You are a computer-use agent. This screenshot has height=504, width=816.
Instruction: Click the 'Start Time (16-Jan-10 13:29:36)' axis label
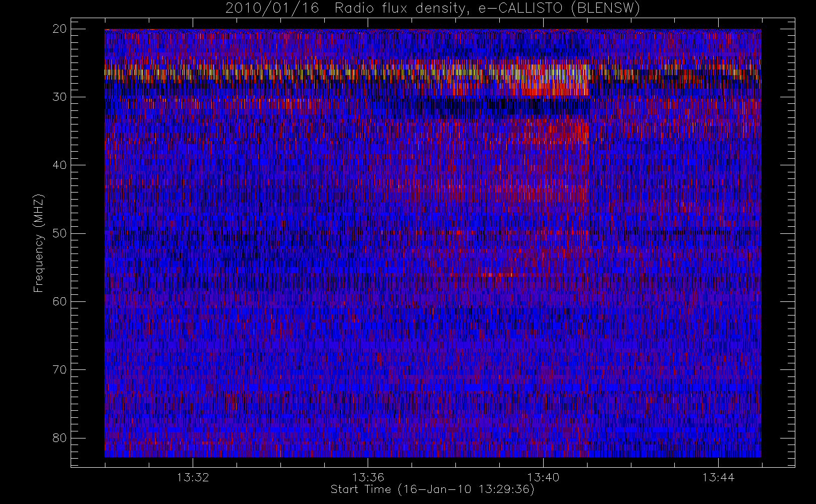(432, 489)
